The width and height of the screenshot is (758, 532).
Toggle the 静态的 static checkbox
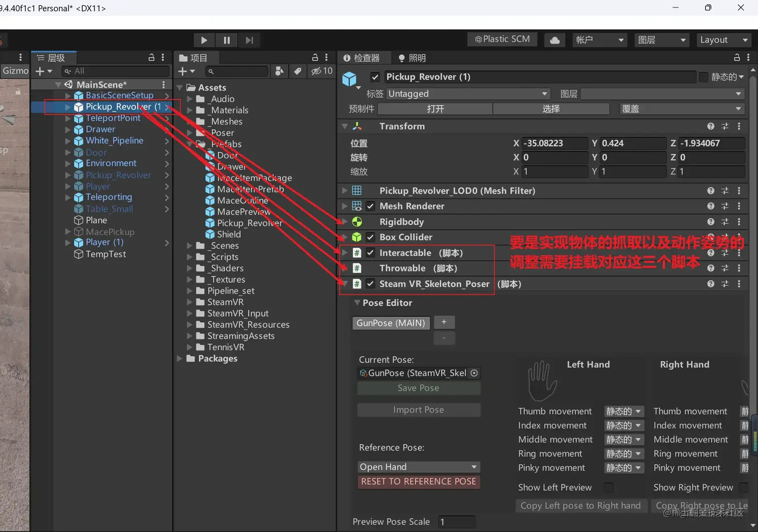(x=703, y=77)
